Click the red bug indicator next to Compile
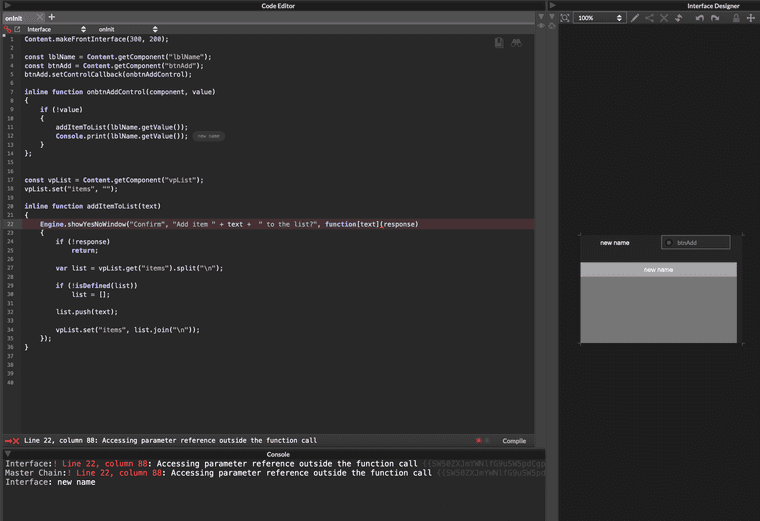The image size is (760, 521). tap(478, 441)
